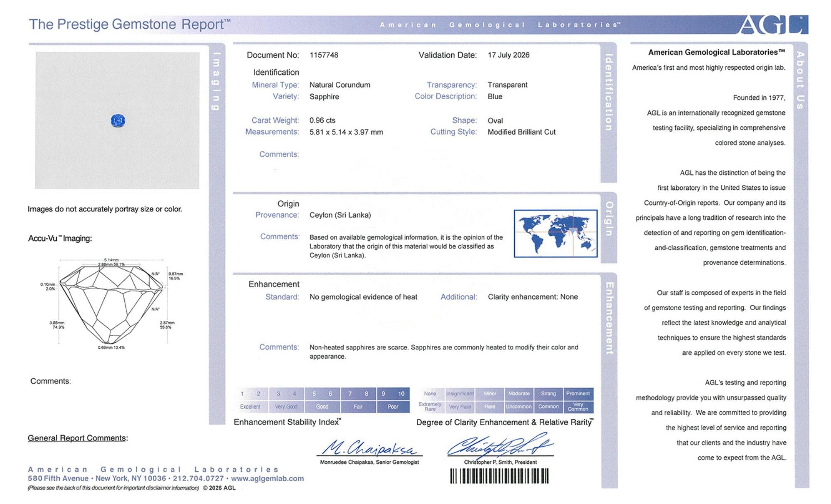Click the 'Fair' stability scale cell
Viewport: 831px width, 504px height.
[x=358, y=407]
